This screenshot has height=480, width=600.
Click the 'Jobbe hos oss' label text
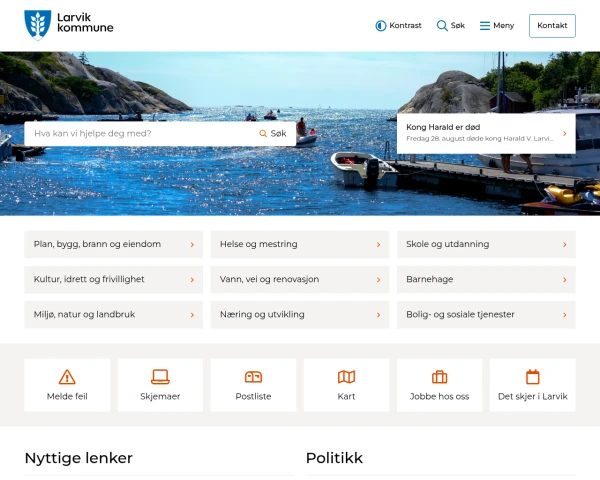439,397
